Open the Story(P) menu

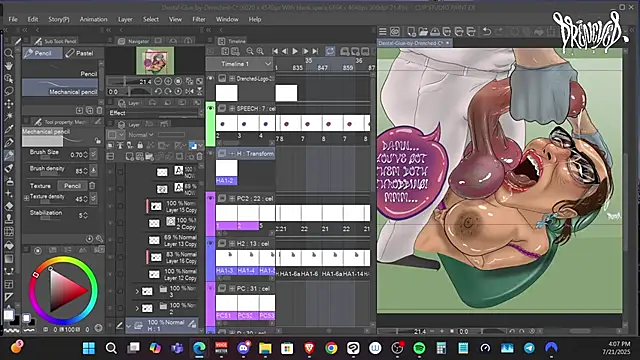[x=59, y=19]
